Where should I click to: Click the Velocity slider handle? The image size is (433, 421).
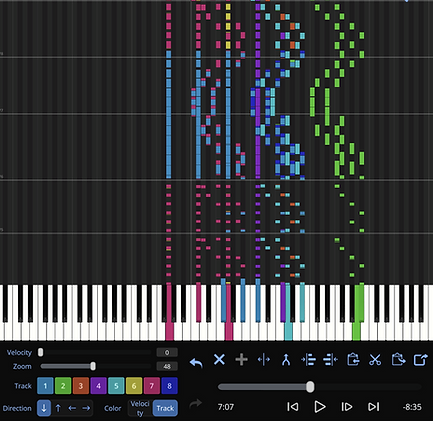click(40, 352)
